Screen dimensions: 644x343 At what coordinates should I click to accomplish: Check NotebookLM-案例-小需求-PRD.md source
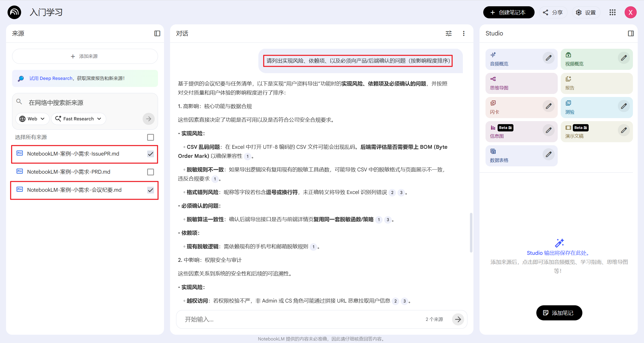150,172
